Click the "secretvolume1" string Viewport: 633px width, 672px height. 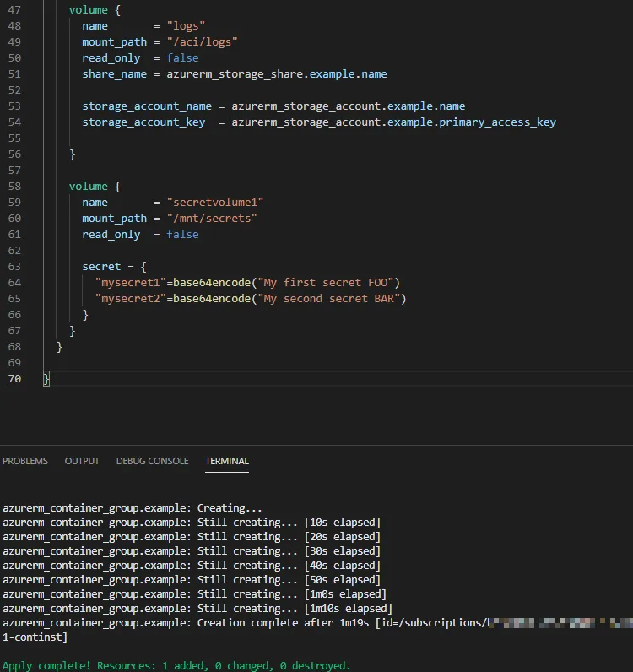(x=215, y=203)
